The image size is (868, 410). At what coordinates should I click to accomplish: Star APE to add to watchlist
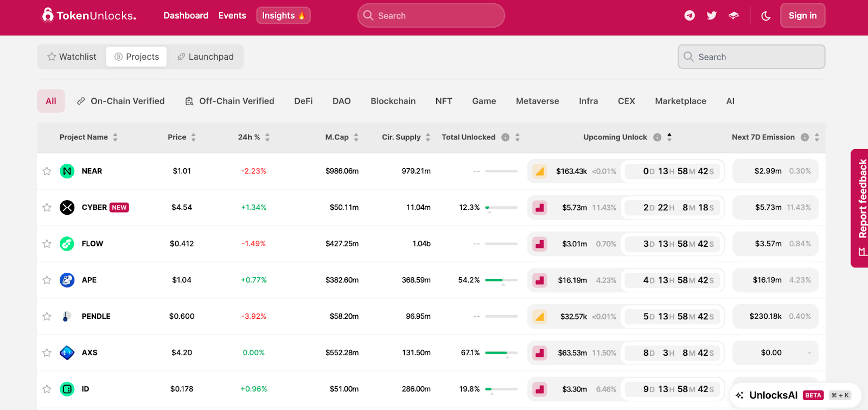[x=47, y=280]
